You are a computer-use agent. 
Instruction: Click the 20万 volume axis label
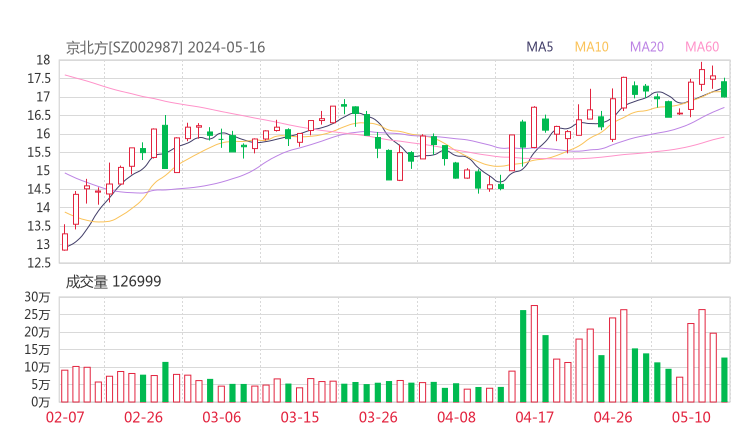37,332
